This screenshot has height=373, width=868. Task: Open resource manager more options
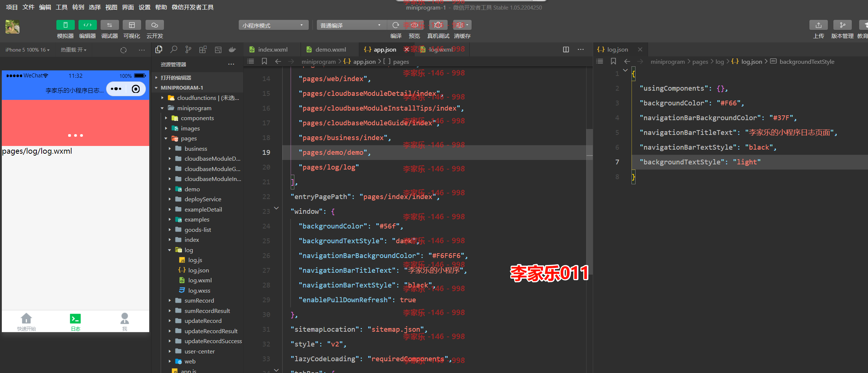231,64
